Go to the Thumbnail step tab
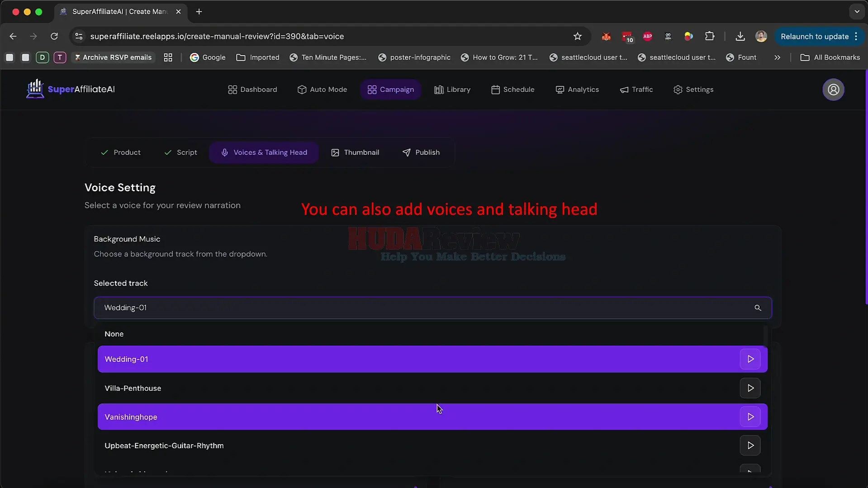This screenshot has width=868, height=488. pos(355,152)
